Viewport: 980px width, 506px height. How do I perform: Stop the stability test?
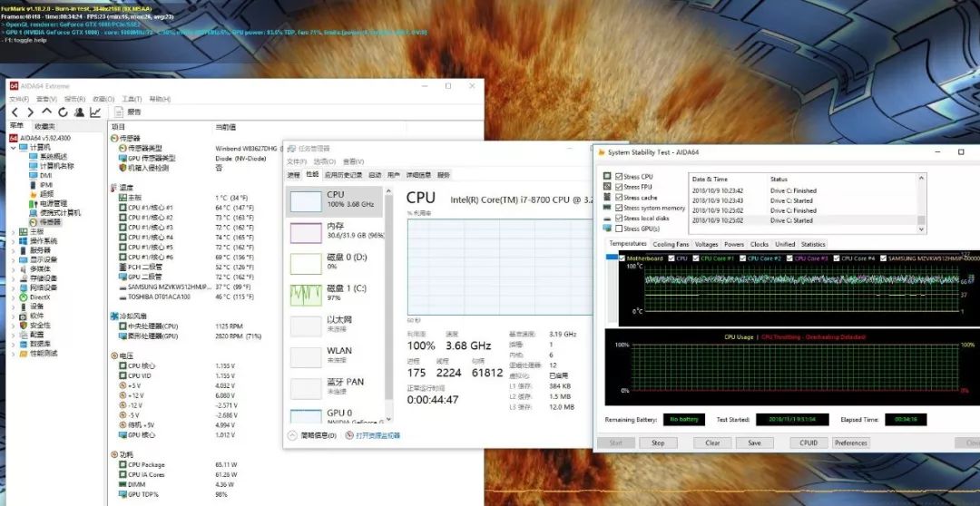(658, 443)
